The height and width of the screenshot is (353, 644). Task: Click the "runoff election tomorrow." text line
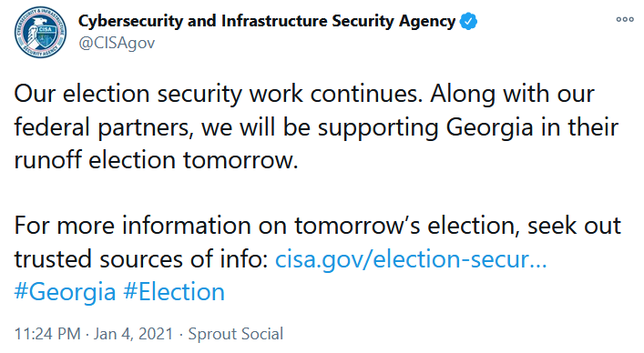156,160
